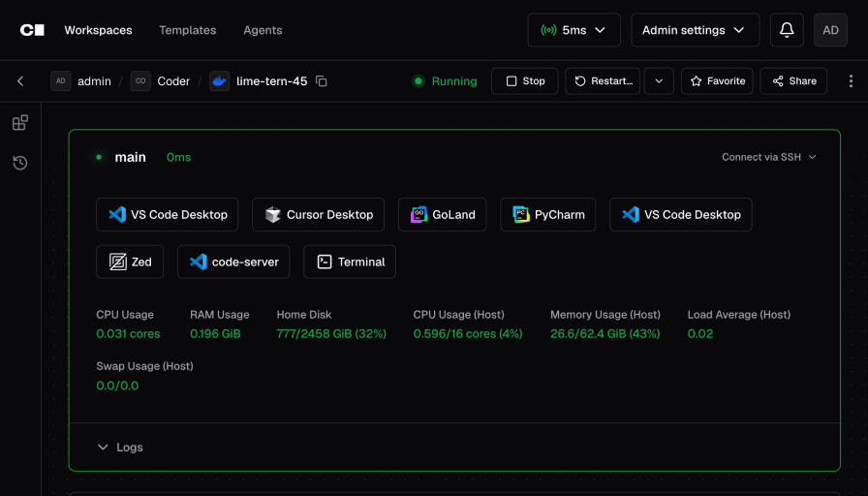Open the Templates tab
The image size is (868, 496).
(x=188, y=30)
